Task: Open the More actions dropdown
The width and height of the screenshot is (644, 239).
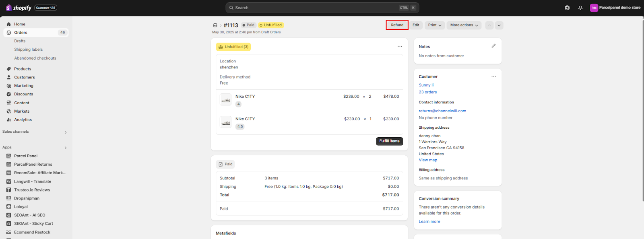Action: coord(464,25)
